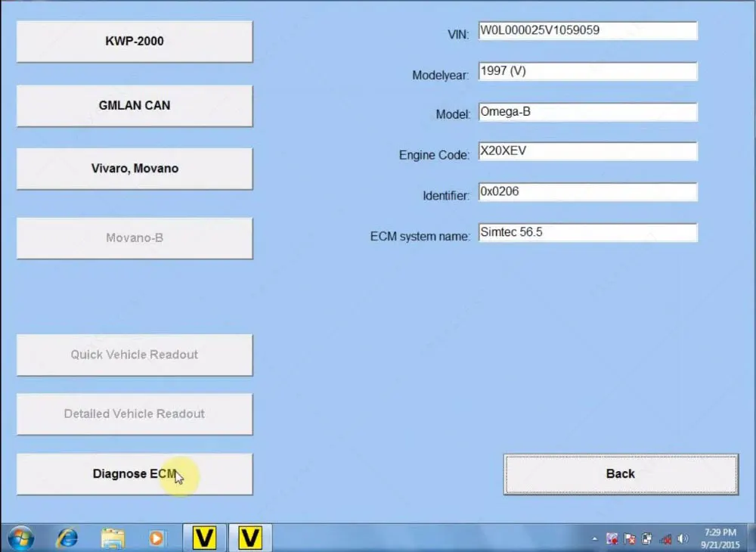
Task: Open the clock showing 7:29 PM
Action: point(720,538)
